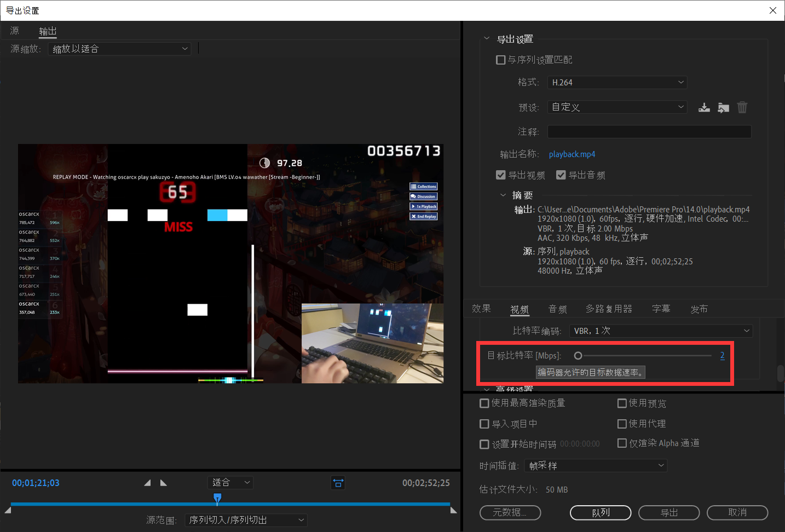
Task: Click the playback.mp4 output name link
Action: click(572, 154)
